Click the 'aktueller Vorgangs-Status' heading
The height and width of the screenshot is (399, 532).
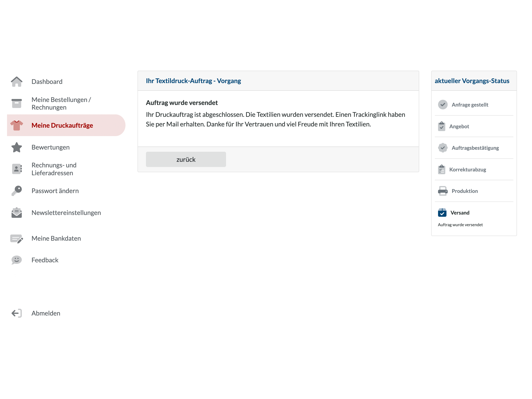472,81
